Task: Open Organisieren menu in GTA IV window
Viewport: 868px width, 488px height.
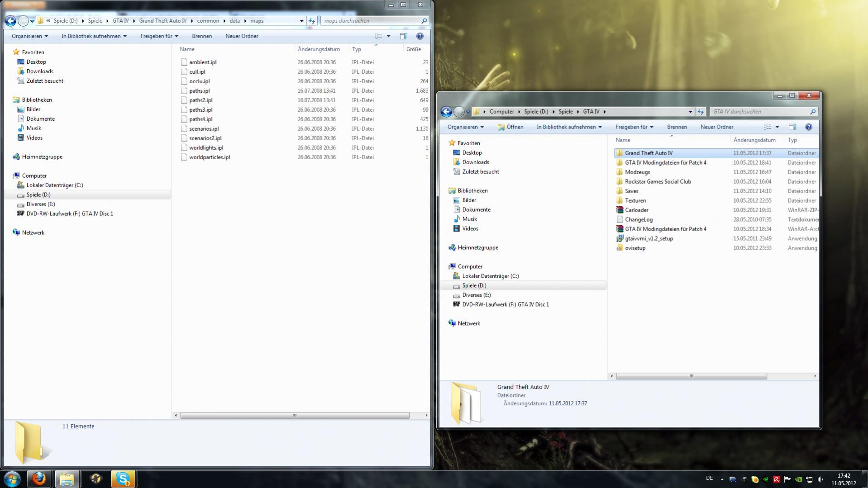Action: 466,127
